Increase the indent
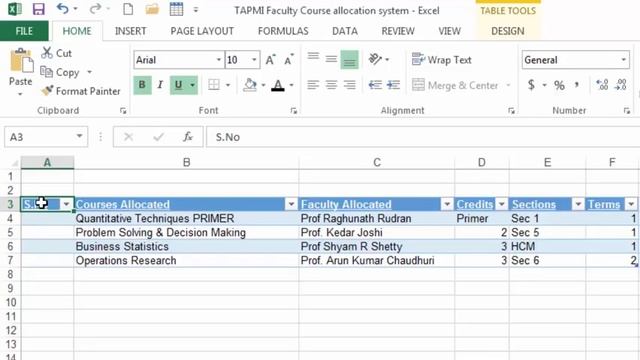This screenshot has width=640, height=360. 393,85
